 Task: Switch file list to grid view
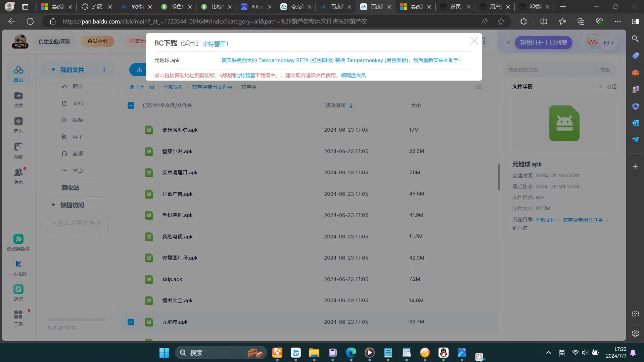(x=479, y=87)
